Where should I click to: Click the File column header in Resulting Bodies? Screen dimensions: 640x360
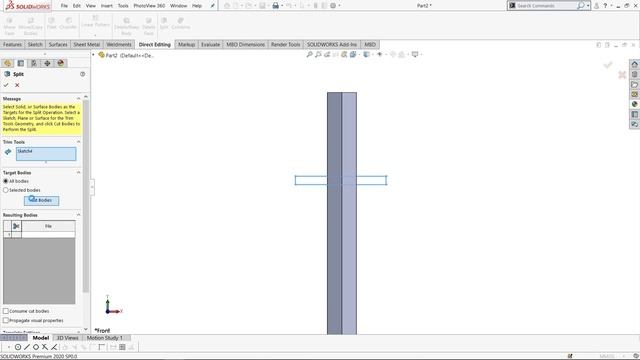48,226
